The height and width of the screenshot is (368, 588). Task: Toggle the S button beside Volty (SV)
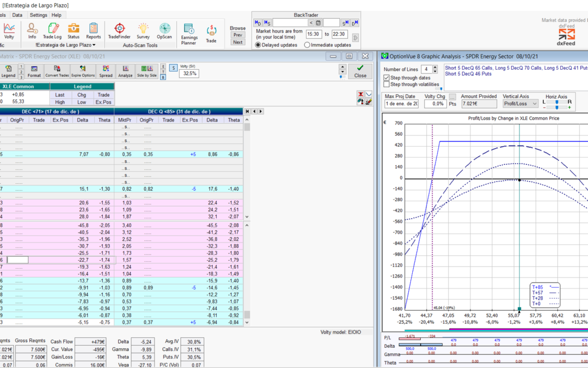173,68
